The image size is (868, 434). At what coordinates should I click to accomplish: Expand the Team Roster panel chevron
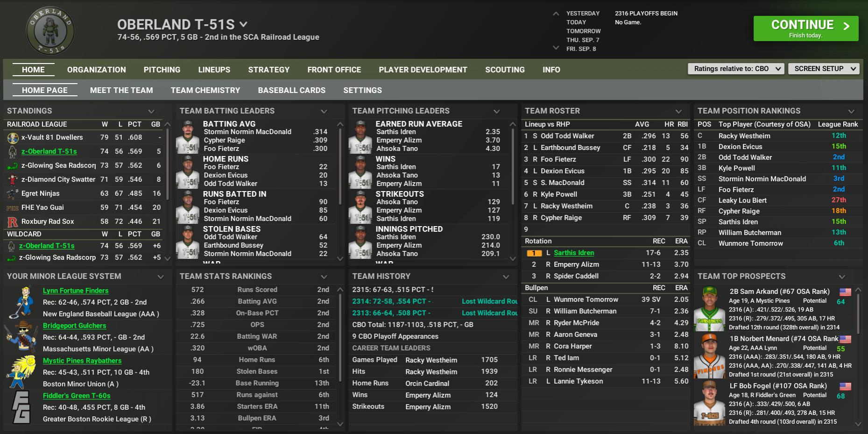click(678, 111)
